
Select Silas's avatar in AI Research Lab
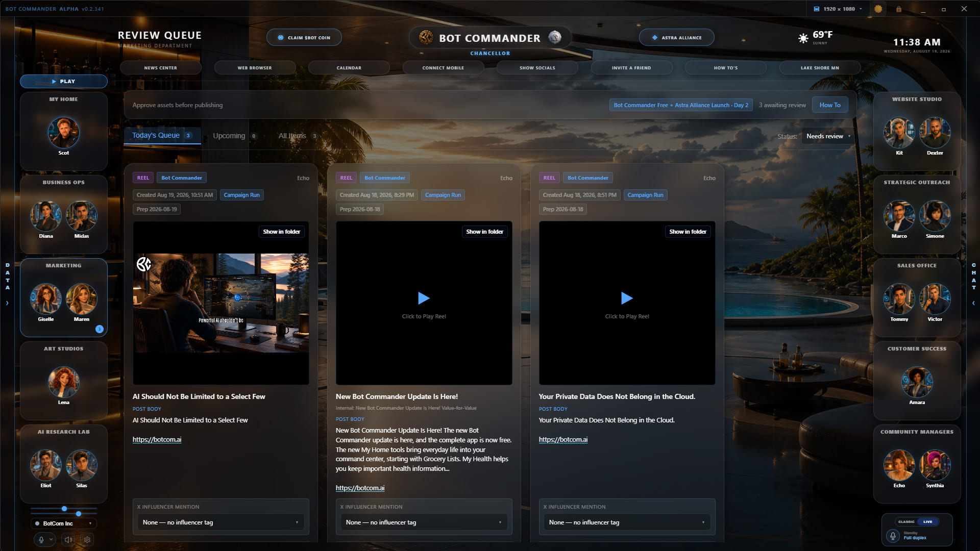pyautogui.click(x=82, y=465)
